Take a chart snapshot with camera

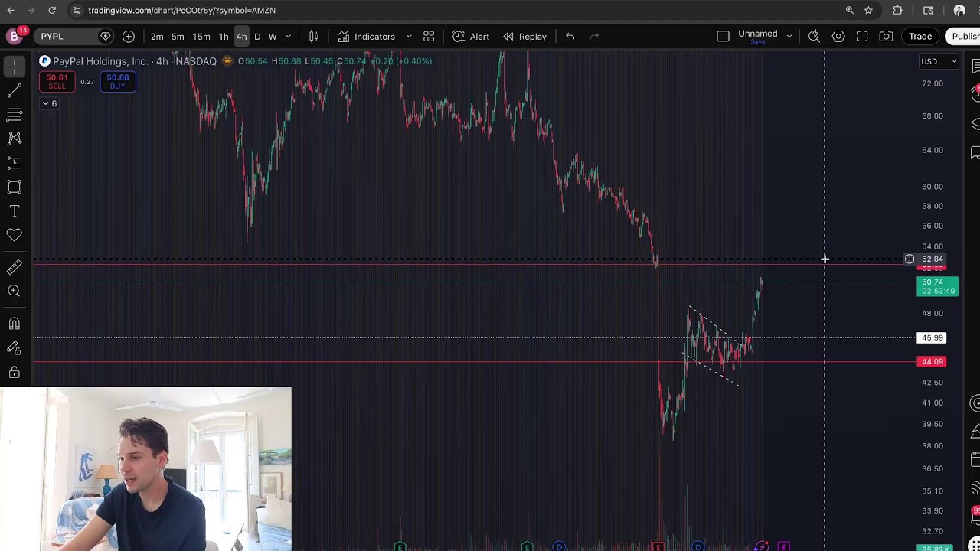pos(886,36)
